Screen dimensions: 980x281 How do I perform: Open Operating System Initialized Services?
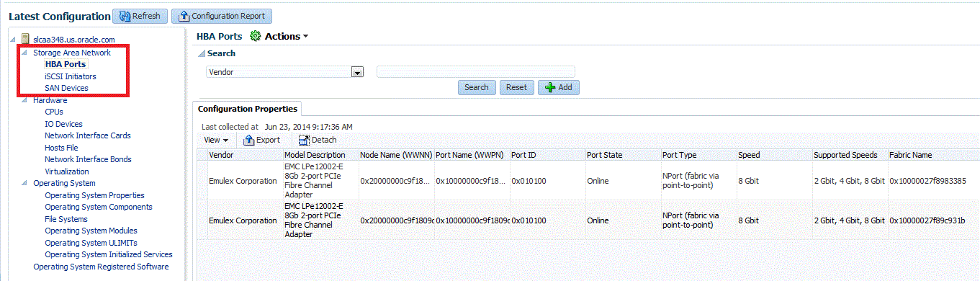[x=109, y=254]
